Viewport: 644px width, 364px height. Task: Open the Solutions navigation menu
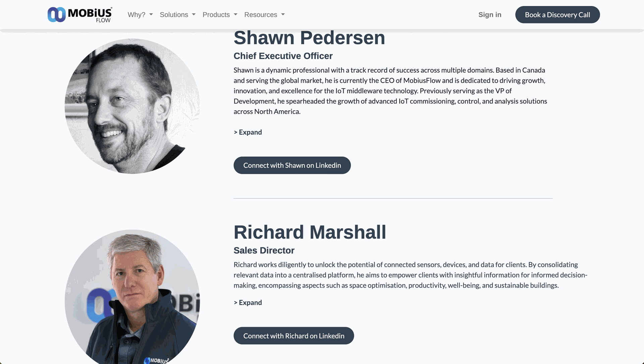[x=174, y=15]
